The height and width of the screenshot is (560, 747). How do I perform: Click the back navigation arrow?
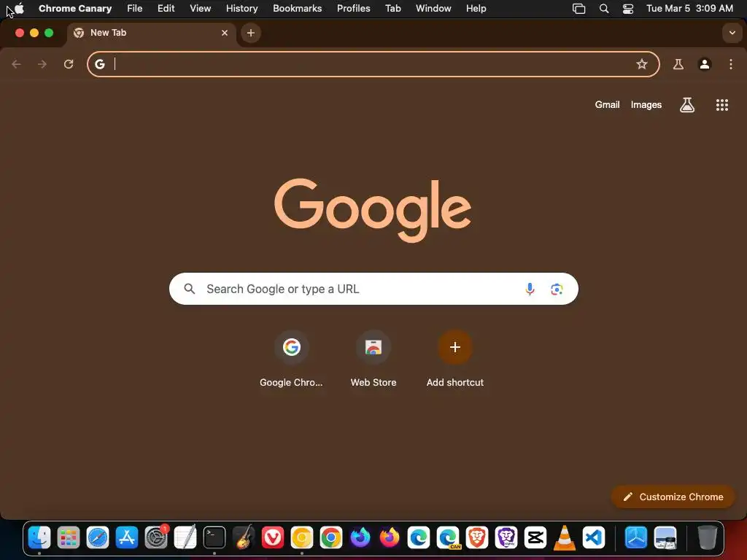tap(16, 64)
